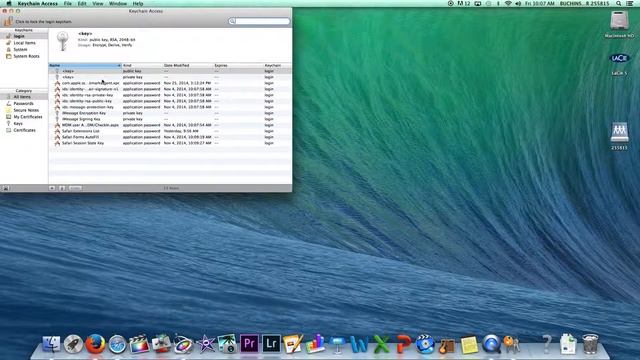Select the Safari Session State Key row
Viewport: 640px width, 360px height.
170,143
